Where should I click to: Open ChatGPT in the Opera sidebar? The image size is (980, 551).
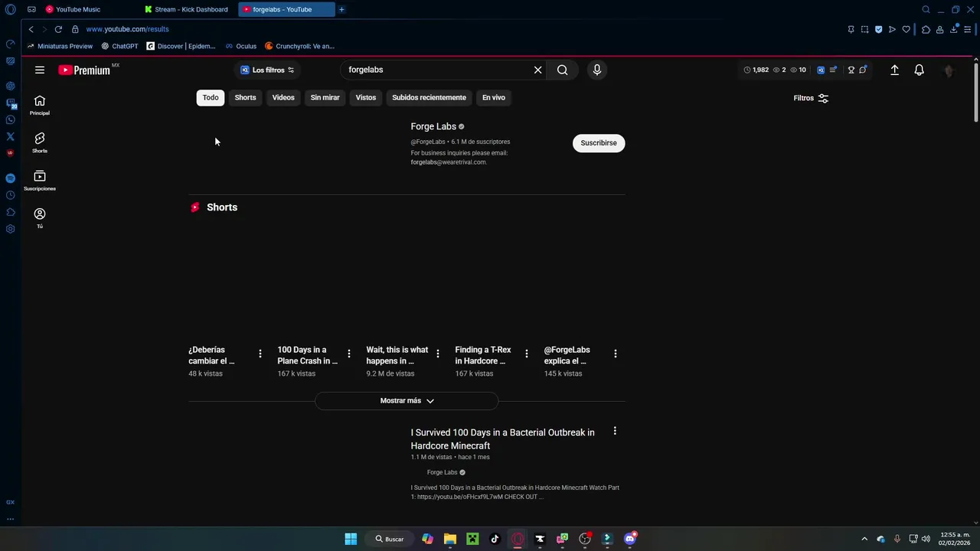[10, 86]
